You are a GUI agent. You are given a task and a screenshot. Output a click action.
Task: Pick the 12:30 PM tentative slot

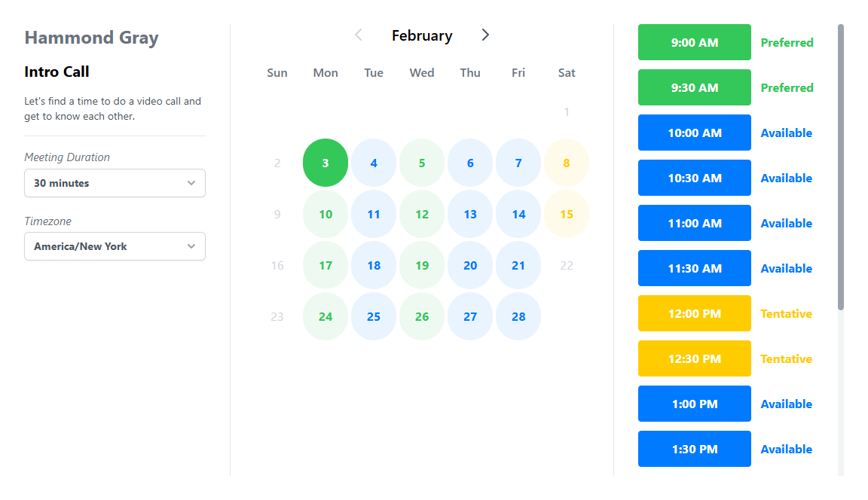pos(694,358)
